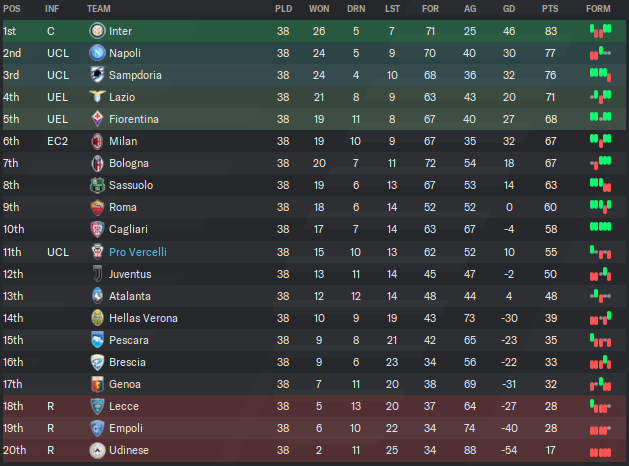The image size is (629, 466).
Task: Click the Genoa crest icon
Action: 97,384
